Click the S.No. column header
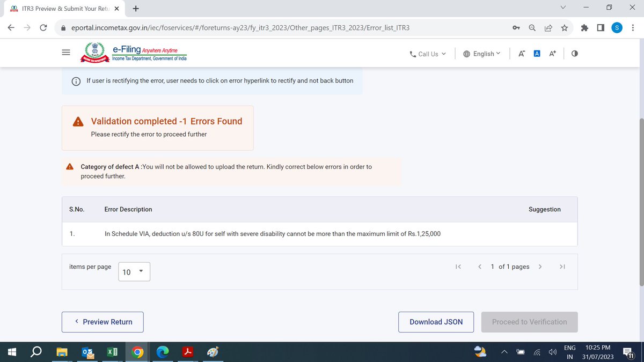Viewport: 644px width, 362px height. pos(77,210)
